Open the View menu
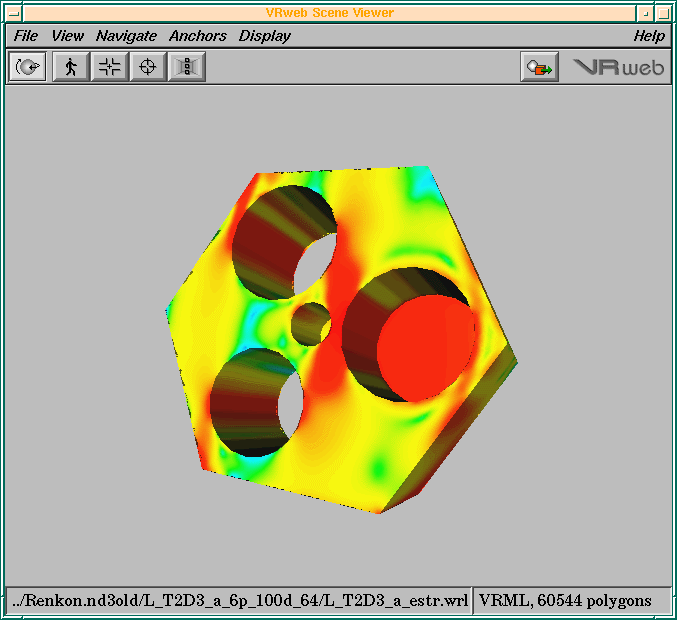This screenshot has height=620, width=677. point(67,36)
